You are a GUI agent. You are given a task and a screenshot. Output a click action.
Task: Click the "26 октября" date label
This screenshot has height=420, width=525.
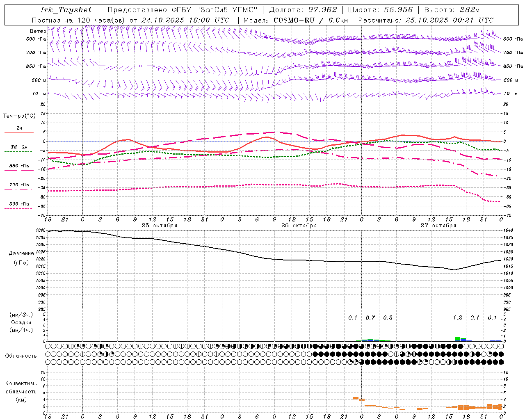pos(299,226)
